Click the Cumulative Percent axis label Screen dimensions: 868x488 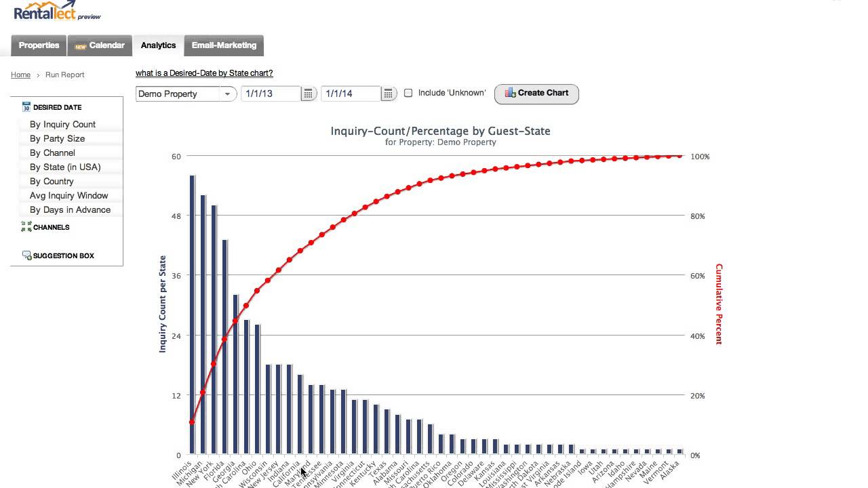click(719, 304)
